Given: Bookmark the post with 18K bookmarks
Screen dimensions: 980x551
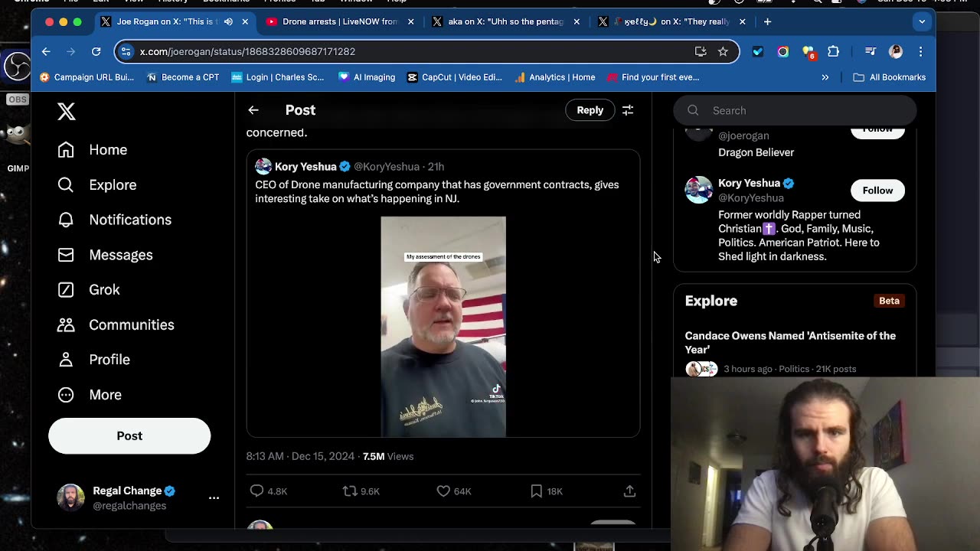Looking at the screenshot, I should (547, 491).
